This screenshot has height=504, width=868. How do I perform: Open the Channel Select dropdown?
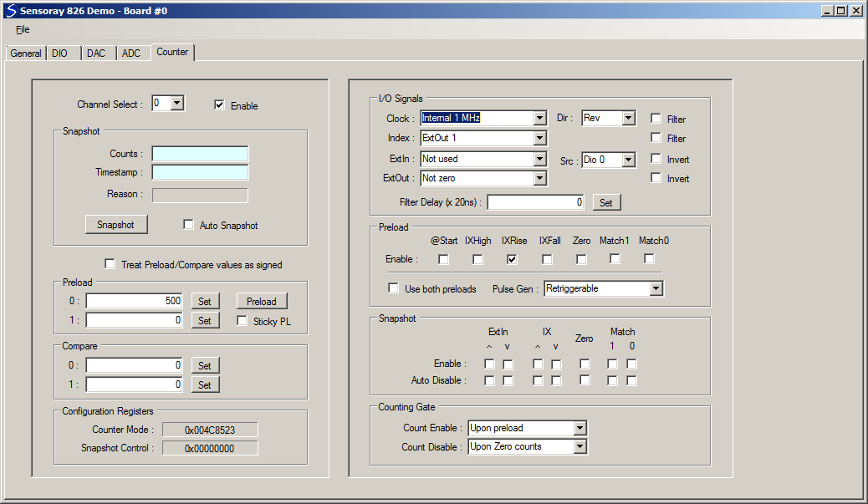click(x=176, y=103)
